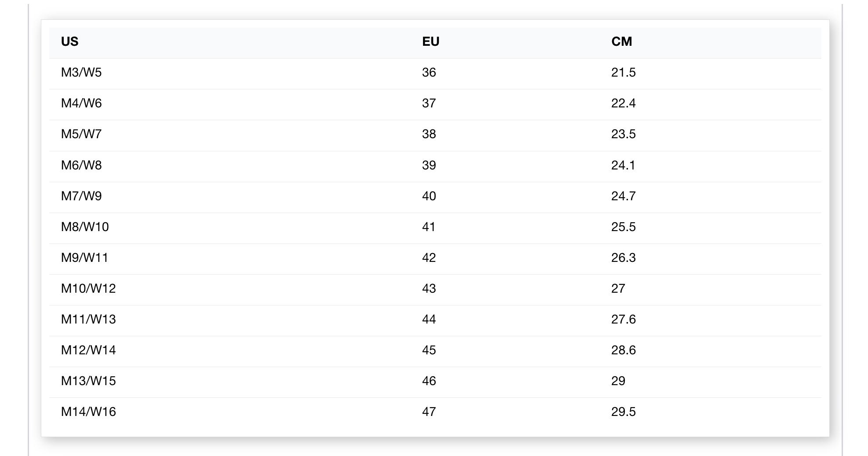Image resolution: width=868 pixels, height=456 pixels.
Task: Click EU size 36 cell
Action: click(x=429, y=72)
